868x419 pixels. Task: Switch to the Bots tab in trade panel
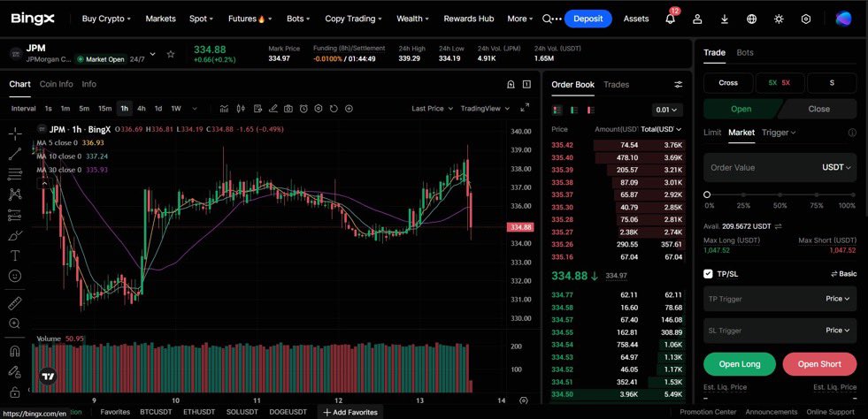745,52
